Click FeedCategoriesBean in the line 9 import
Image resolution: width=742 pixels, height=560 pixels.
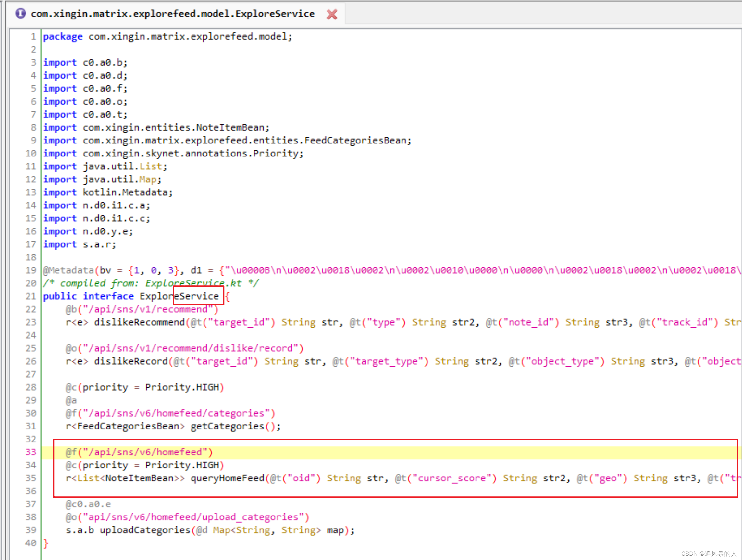[x=355, y=140]
